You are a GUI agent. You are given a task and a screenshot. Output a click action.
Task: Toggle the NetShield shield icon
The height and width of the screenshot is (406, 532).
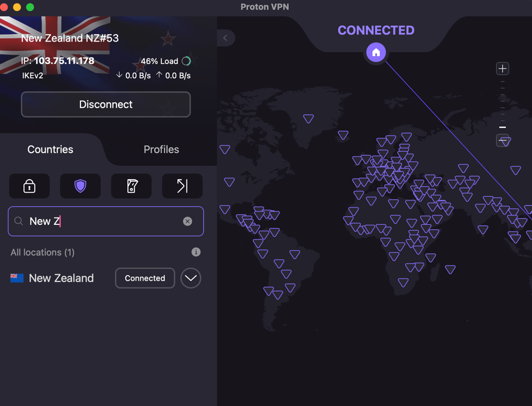(81, 186)
